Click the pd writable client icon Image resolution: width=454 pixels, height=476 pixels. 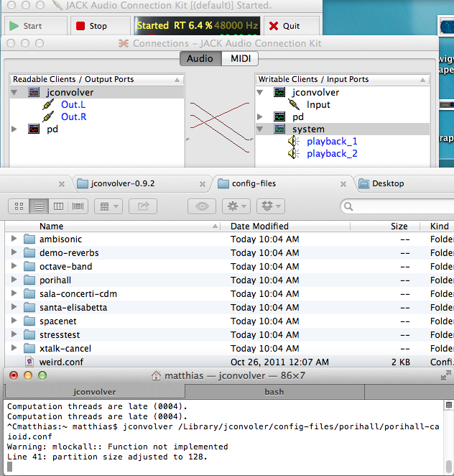[x=279, y=116]
